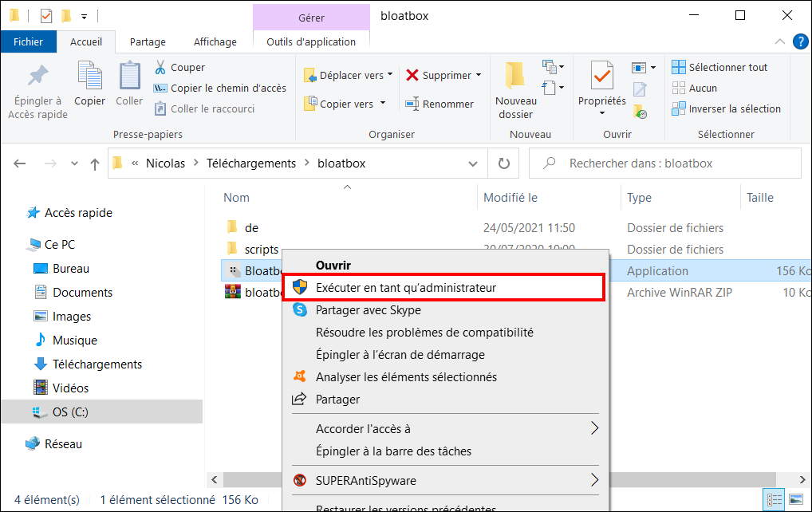
Task: Open the Accès rapide ribbon dropdown icon
Action: (553, 88)
